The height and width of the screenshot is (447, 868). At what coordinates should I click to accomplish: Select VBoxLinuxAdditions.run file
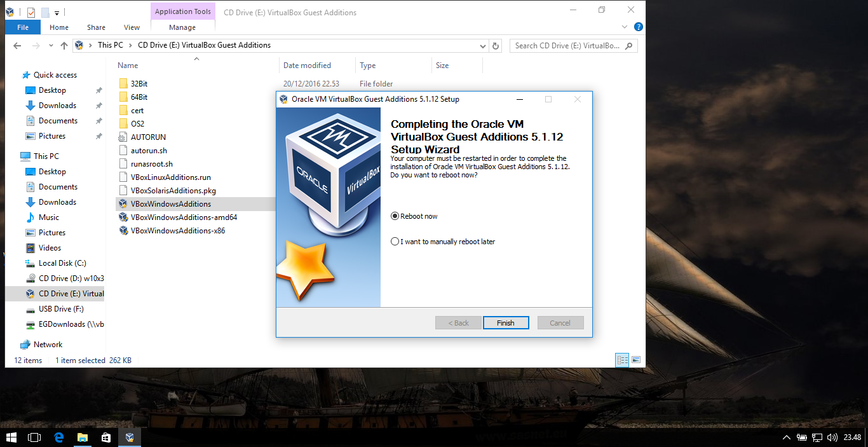pos(170,177)
